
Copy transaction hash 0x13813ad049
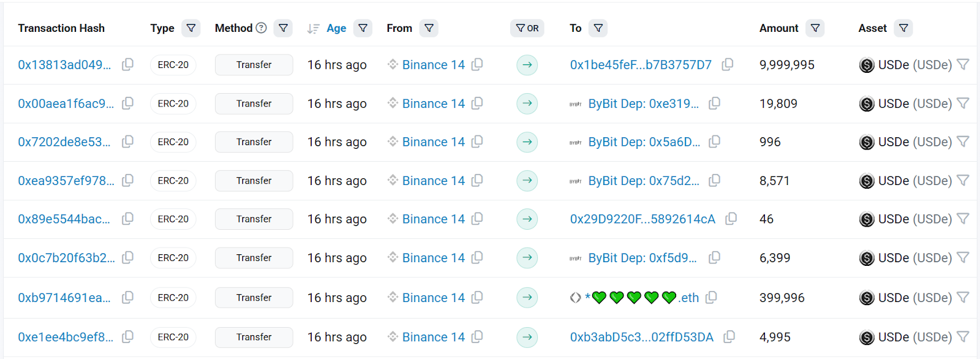[127, 64]
